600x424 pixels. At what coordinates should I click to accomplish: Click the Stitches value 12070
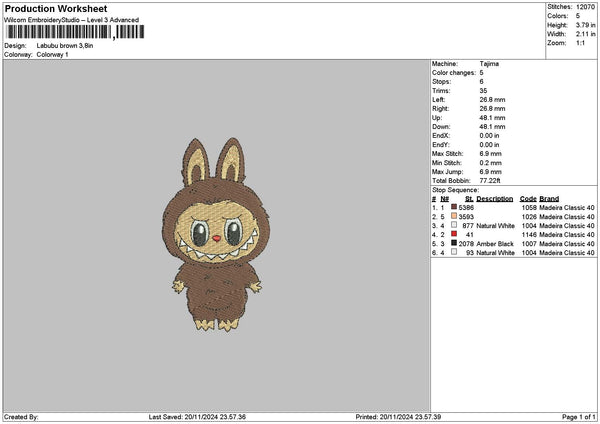point(585,7)
